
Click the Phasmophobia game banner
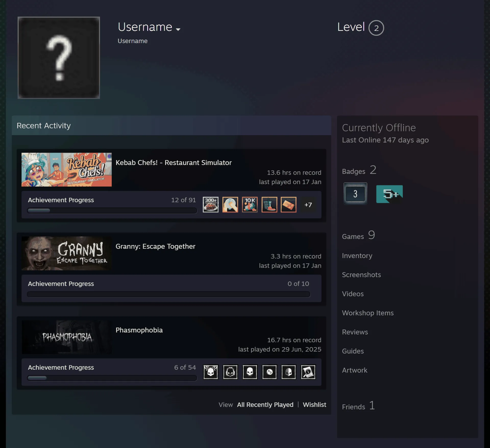click(x=67, y=337)
